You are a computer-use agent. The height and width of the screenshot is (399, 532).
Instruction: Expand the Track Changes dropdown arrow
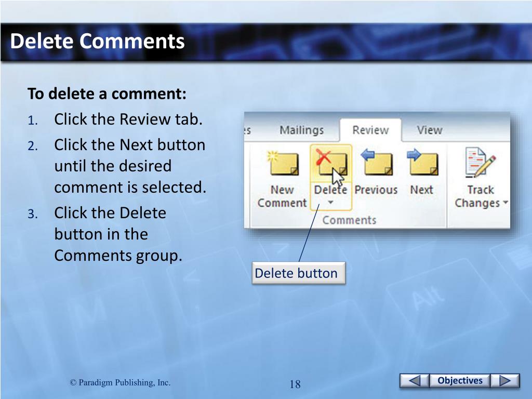coord(505,202)
